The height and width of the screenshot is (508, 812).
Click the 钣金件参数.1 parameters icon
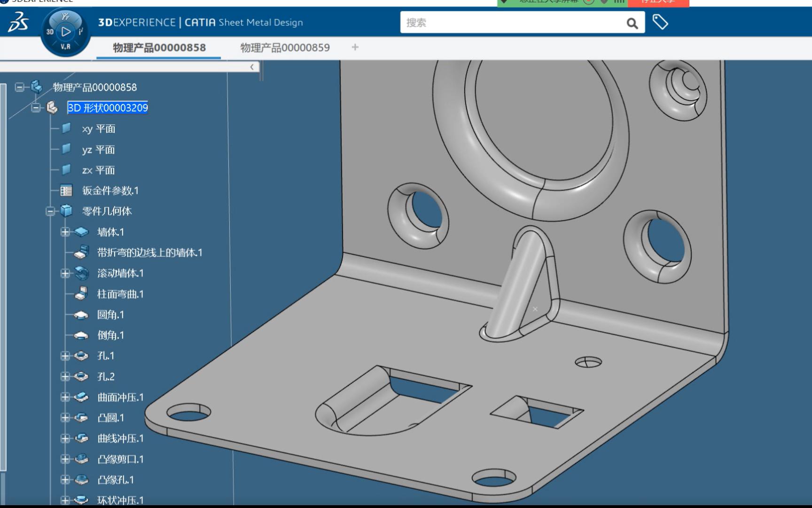point(66,190)
